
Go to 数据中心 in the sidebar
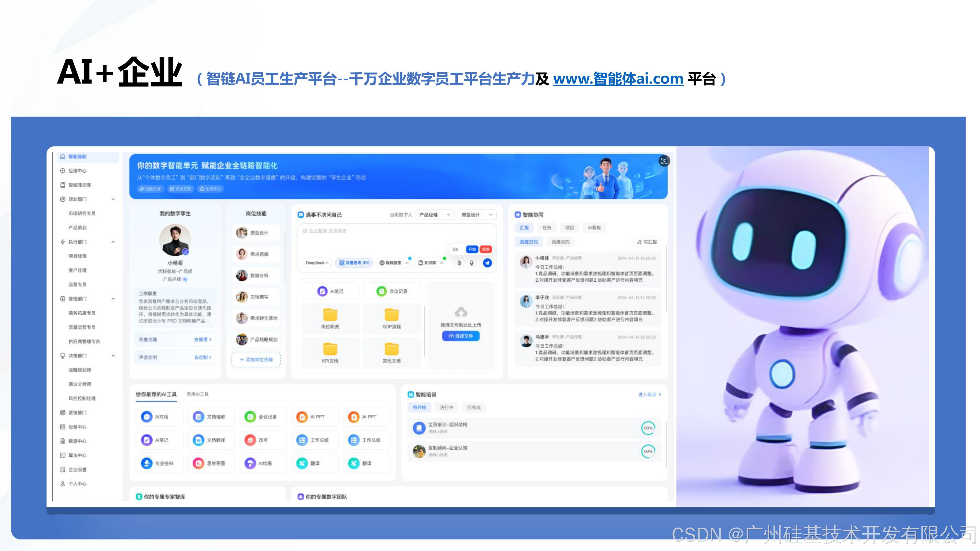tap(73, 441)
